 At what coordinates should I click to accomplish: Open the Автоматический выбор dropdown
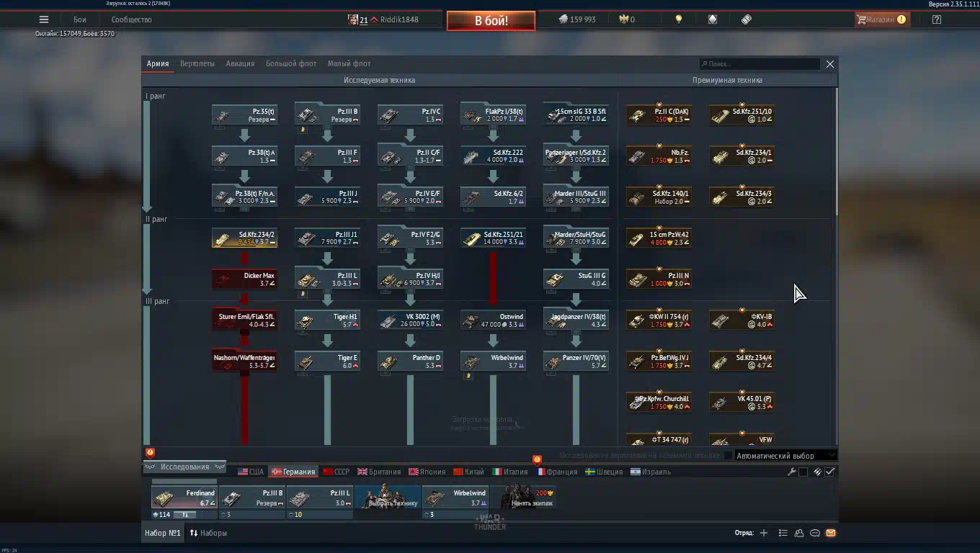point(785,455)
